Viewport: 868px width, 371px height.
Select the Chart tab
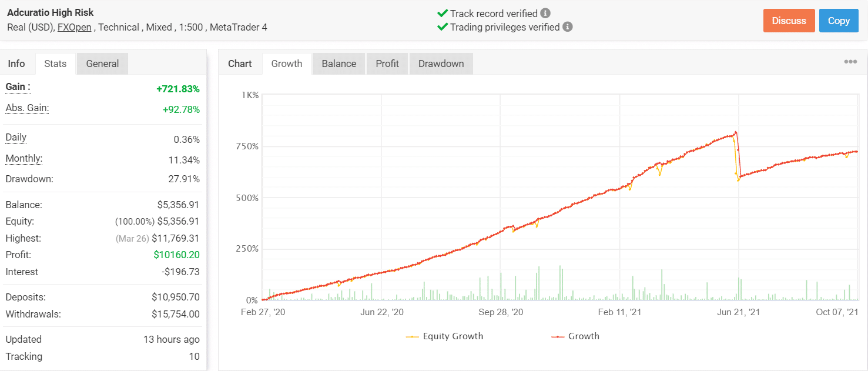point(240,63)
